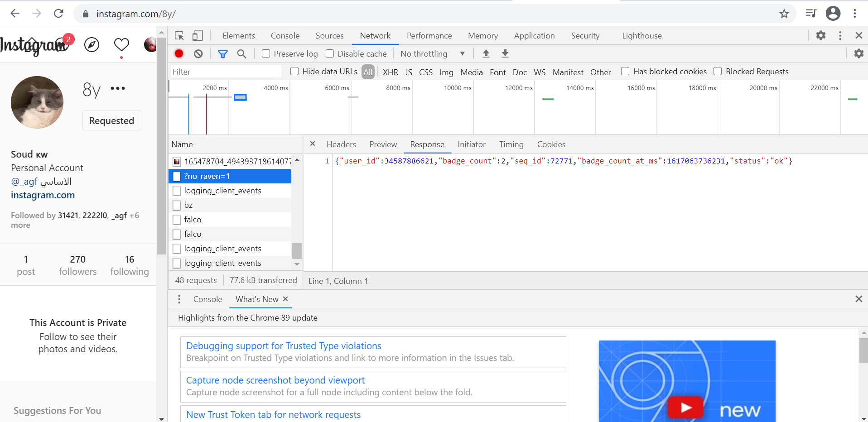Viewport: 868px width, 422px height.
Task: Select the inspect element tool
Action: click(x=178, y=35)
